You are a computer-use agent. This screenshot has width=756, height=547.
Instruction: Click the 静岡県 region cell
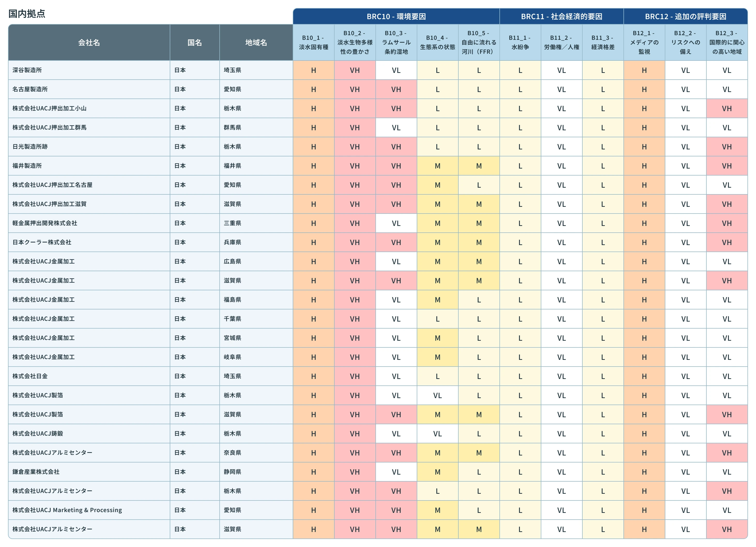[x=256, y=472]
